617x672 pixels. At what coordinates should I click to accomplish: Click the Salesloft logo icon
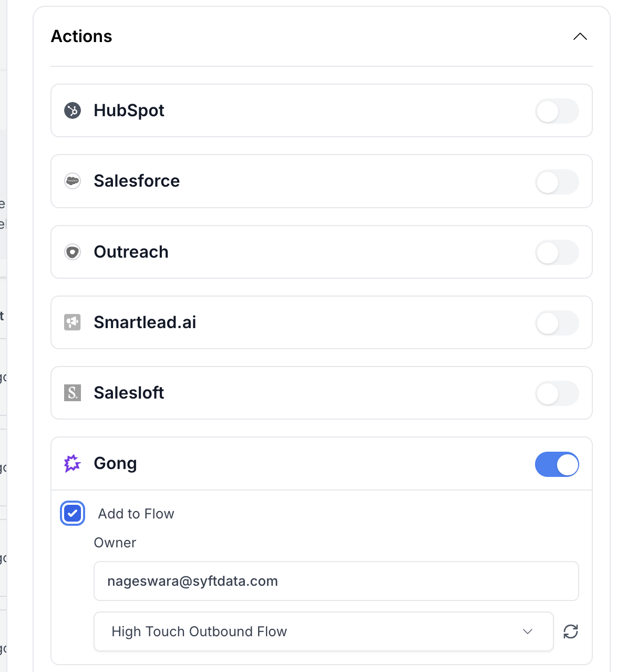(x=73, y=393)
